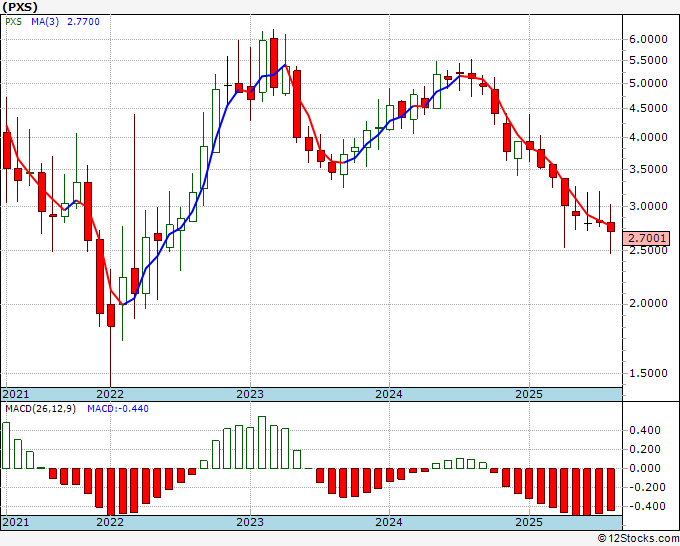The width and height of the screenshot is (680, 546).
Task: Select the PXS legend label
Action: pyautogui.click(x=13, y=22)
